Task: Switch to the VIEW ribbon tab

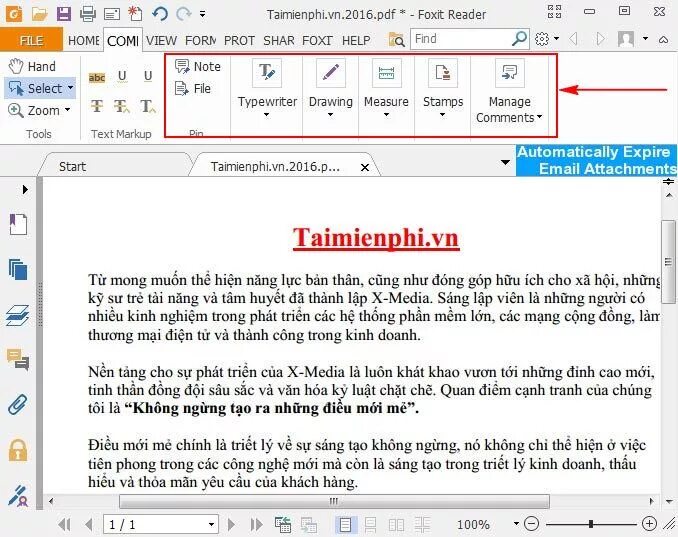Action: [161, 41]
